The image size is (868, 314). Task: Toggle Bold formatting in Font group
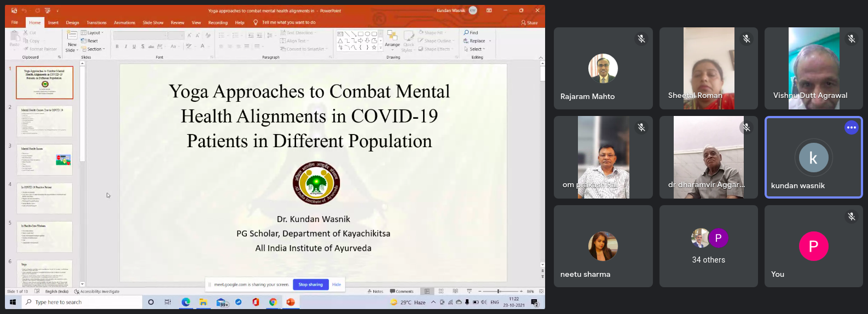tap(117, 46)
